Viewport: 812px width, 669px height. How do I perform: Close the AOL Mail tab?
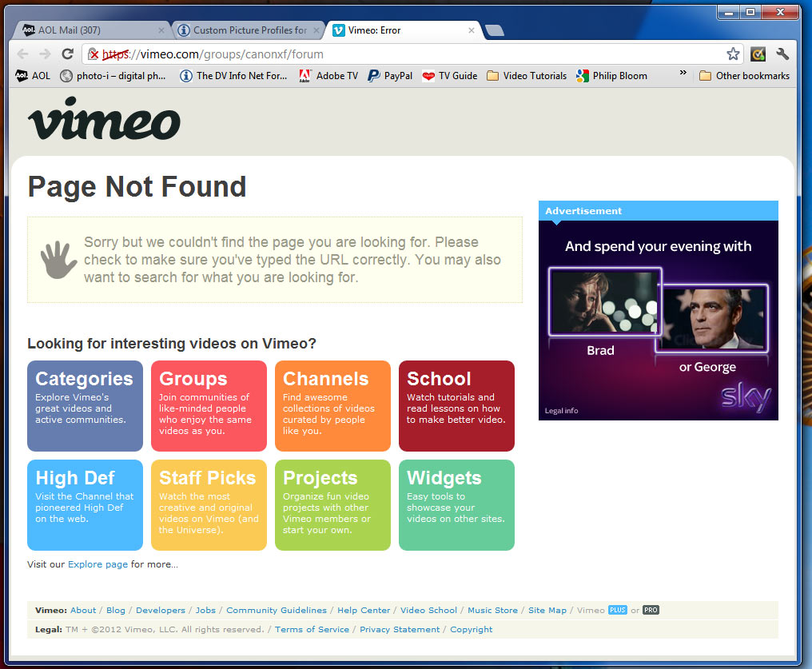(x=161, y=30)
